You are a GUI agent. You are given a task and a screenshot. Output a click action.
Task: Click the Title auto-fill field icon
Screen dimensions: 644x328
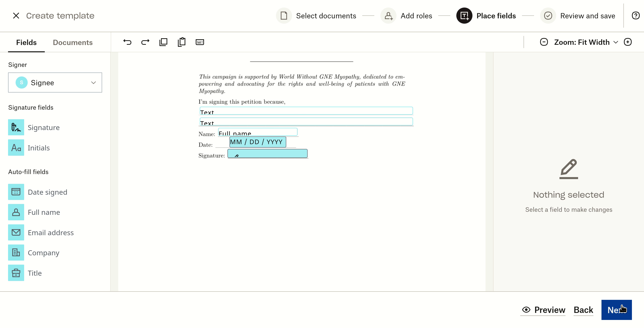[x=16, y=273]
